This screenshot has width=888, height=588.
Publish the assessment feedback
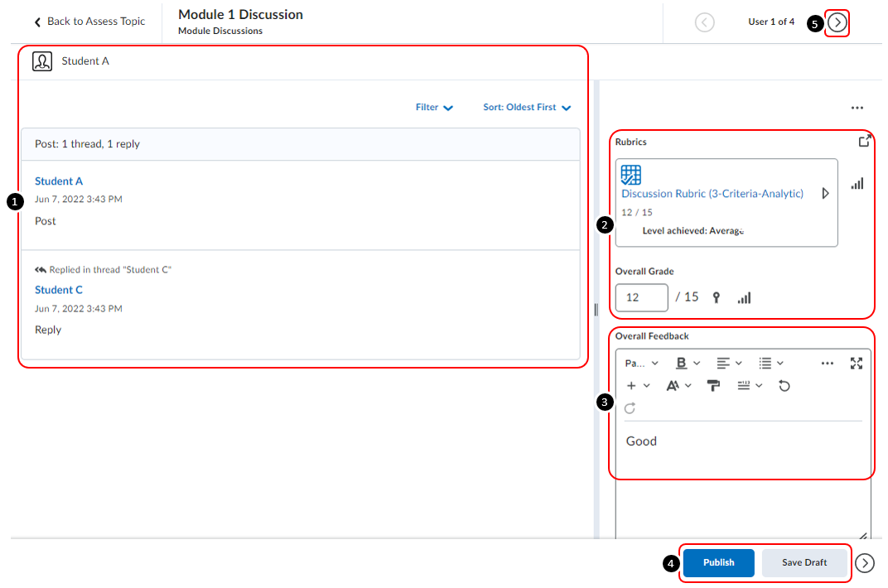[718, 562]
